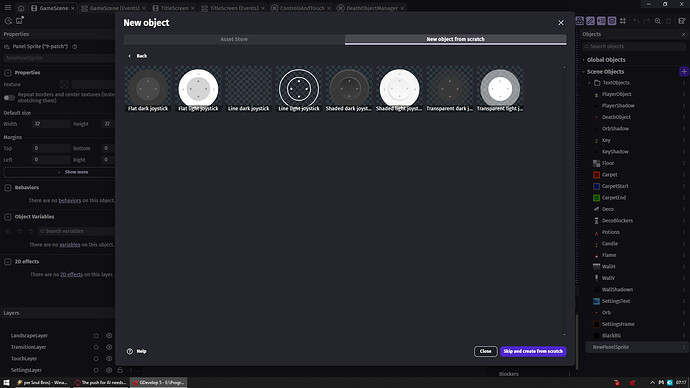
Task: Select SettingsLayer radio button
Action: 96,370
